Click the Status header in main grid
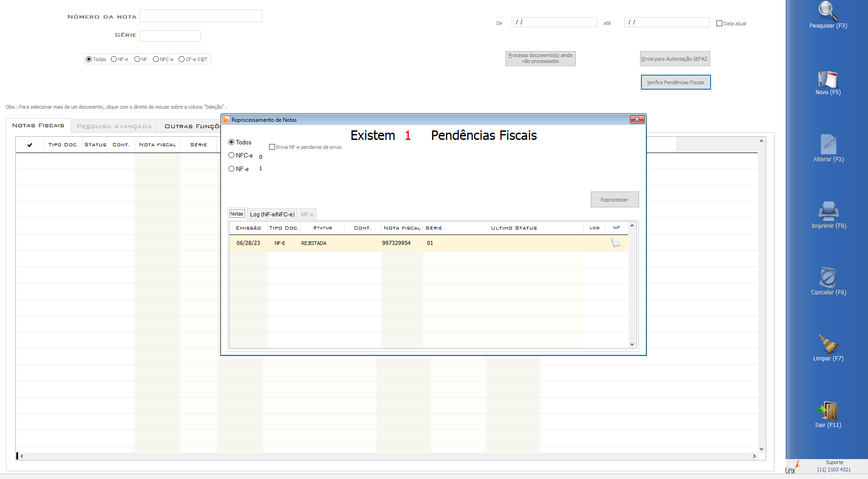The height and width of the screenshot is (479, 868). click(x=95, y=145)
